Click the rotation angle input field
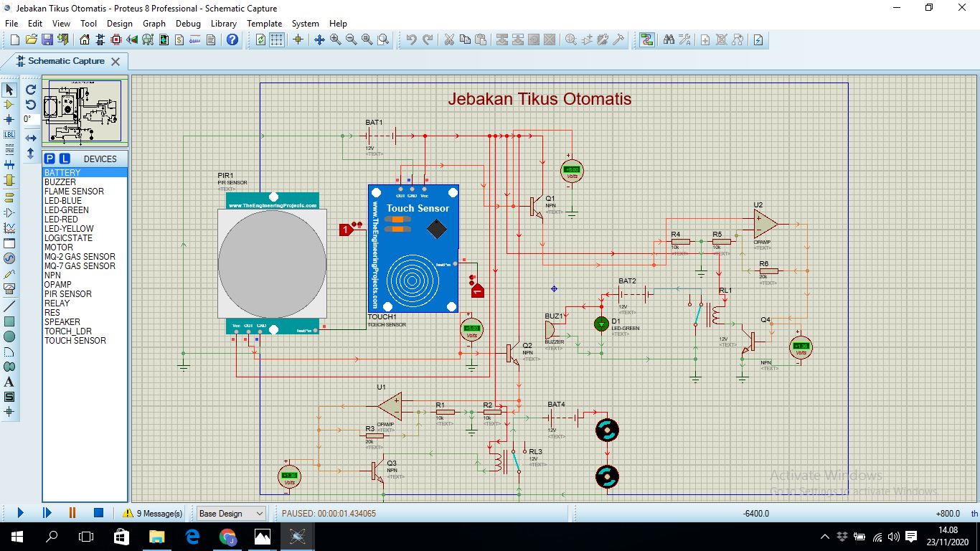Image resolution: width=980 pixels, height=551 pixels. (x=31, y=120)
